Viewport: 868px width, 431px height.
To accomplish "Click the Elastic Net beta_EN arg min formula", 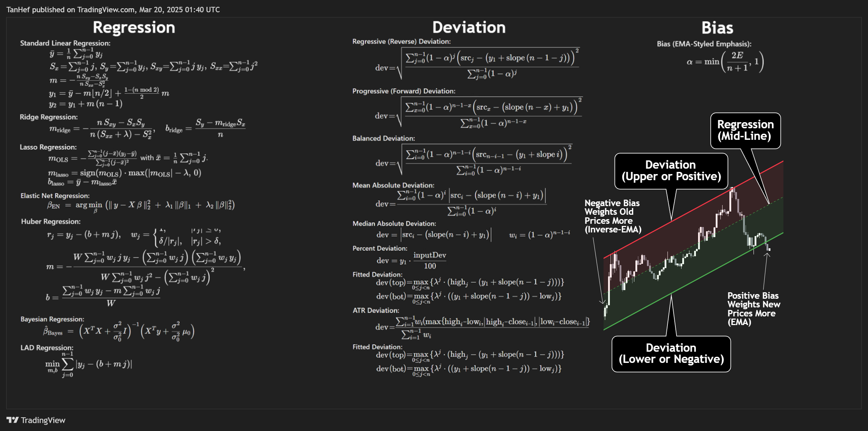I will [141, 205].
